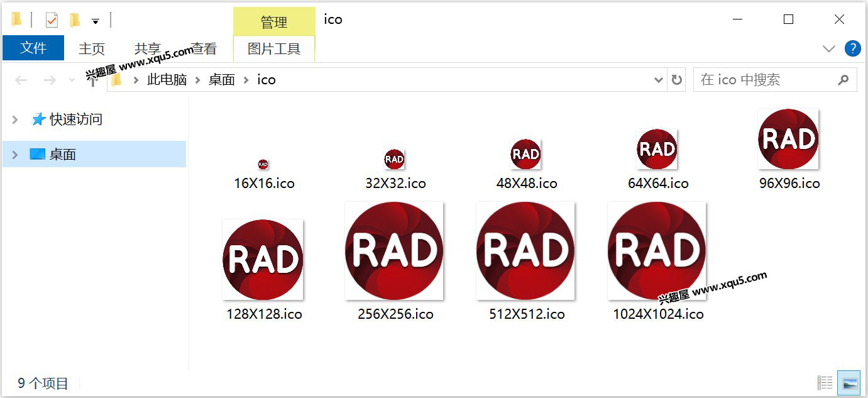Expand the chevron after 桌面
868x398 pixels.
[246, 80]
